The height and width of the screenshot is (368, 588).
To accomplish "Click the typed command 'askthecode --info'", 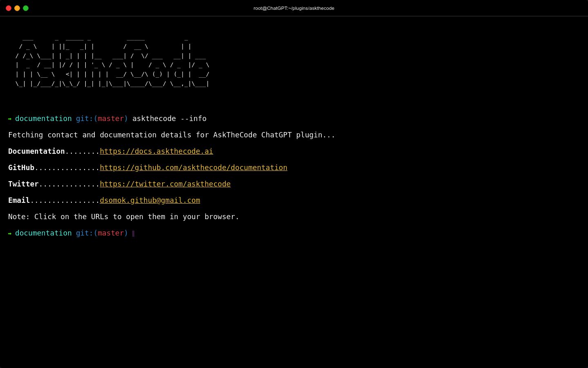I will click(169, 119).
